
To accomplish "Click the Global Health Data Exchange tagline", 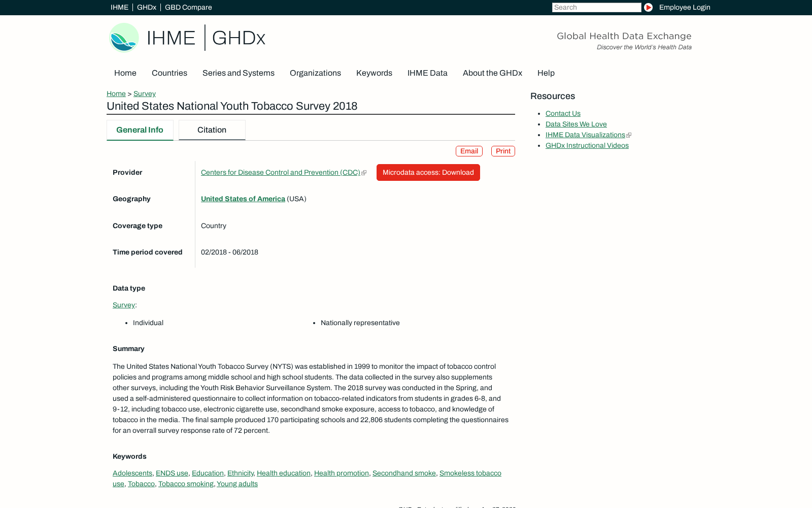I will 624,36.
